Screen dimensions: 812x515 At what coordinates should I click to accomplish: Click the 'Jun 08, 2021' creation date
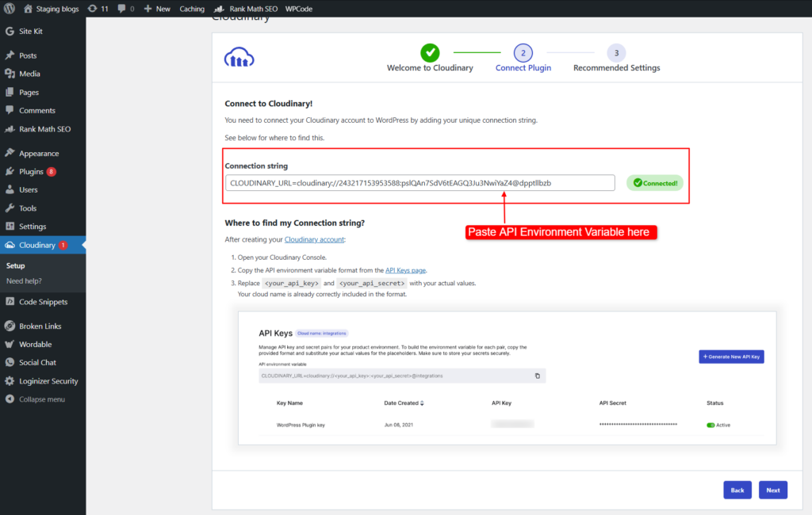[x=399, y=425]
